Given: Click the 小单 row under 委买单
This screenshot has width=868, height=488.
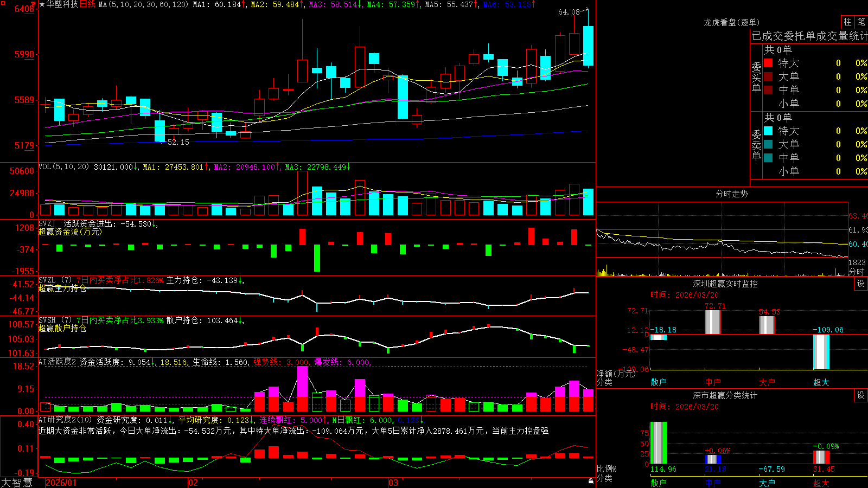Looking at the screenshot, I should (x=815, y=104).
